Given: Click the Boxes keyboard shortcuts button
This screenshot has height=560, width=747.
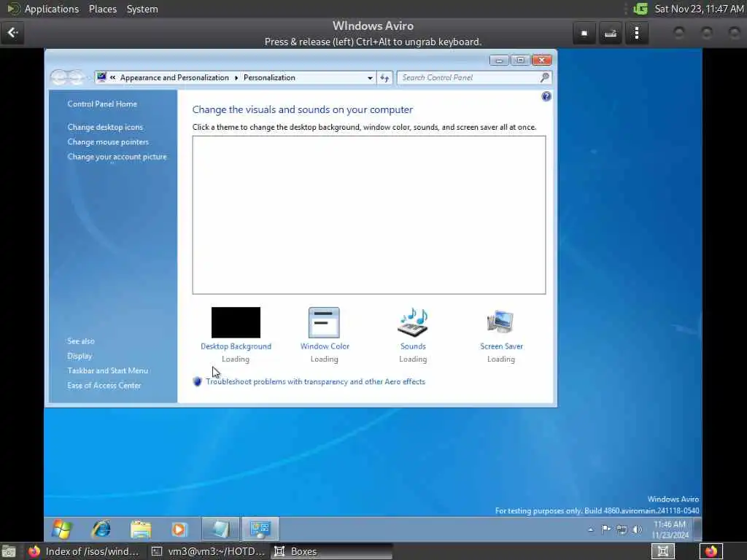Looking at the screenshot, I should tap(611, 33).
